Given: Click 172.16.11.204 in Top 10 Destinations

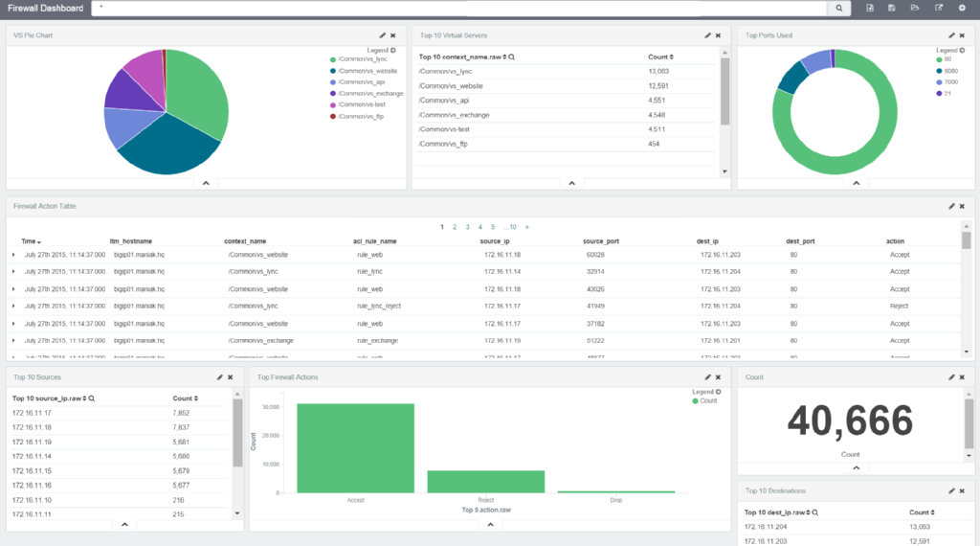Looking at the screenshot, I should [x=766, y=527].
